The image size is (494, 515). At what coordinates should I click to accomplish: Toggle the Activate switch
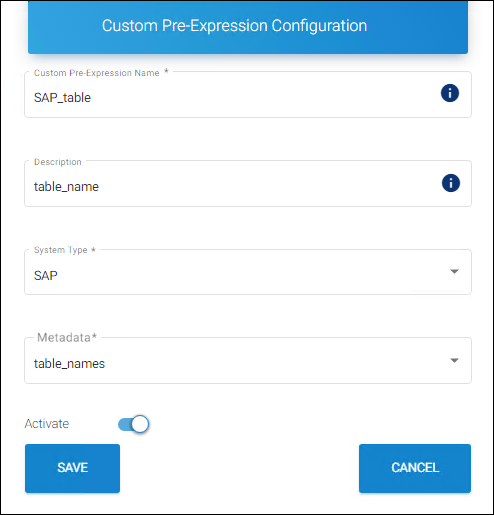(133, 424)
